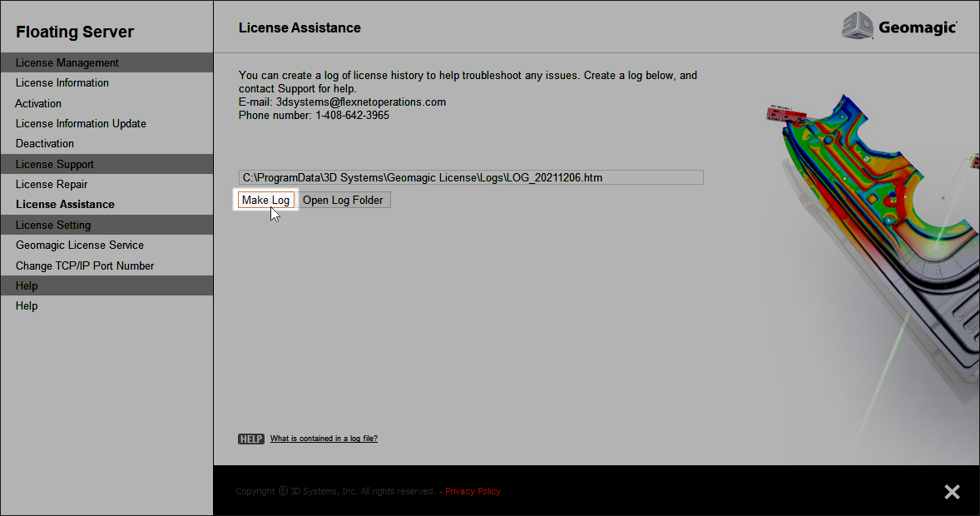Viewport: 980px width, 516px height.
Task: Click the HELP badge icon
Action: coord(250,439)
